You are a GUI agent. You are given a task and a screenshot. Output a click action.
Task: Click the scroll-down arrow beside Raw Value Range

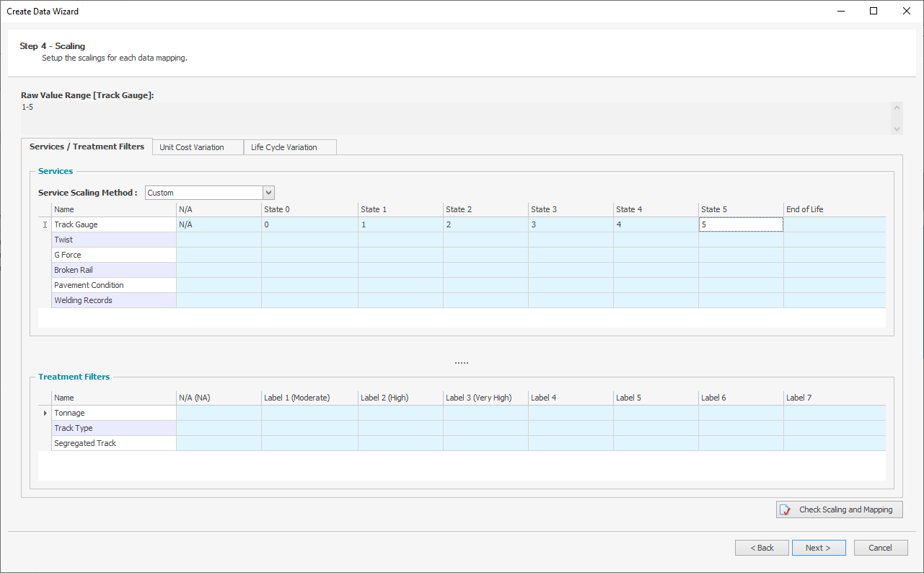pyautogui.click(x=897, y=130)
